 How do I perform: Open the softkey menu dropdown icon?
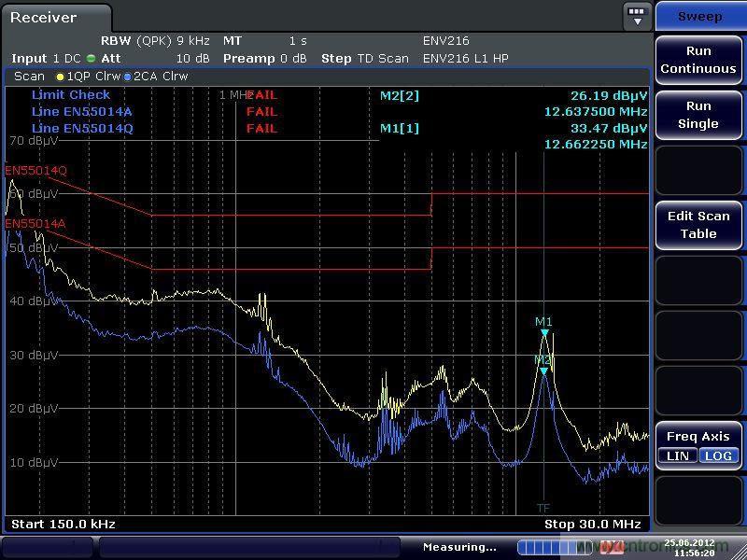click(x=637, y=16)
